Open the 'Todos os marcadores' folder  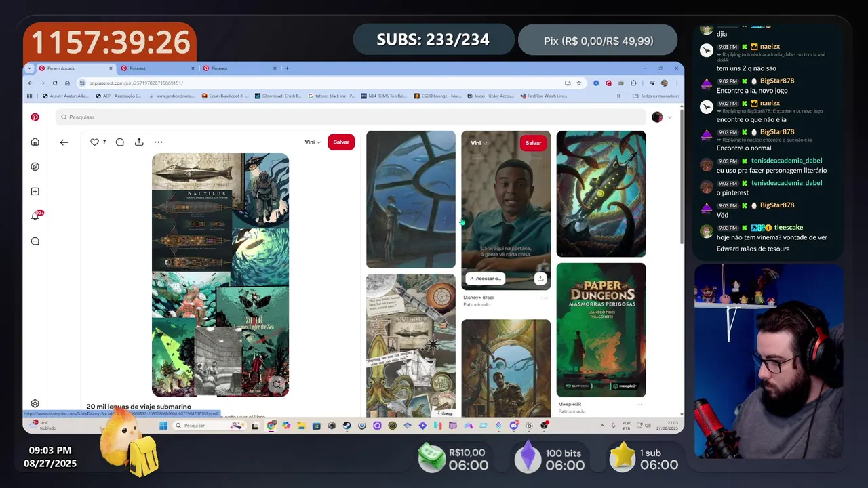click(x=655, y=96)
